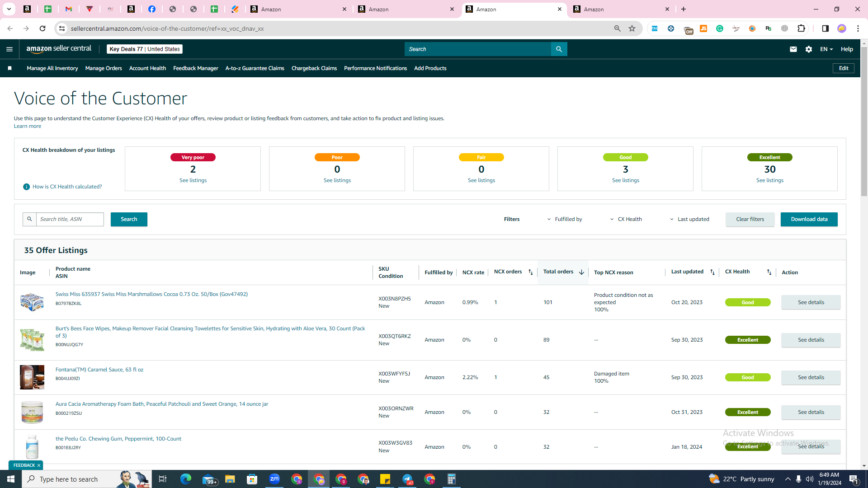Open a new browser tab
The width and height of the screenshot is (868, 488).
click(x=684, y=9)
